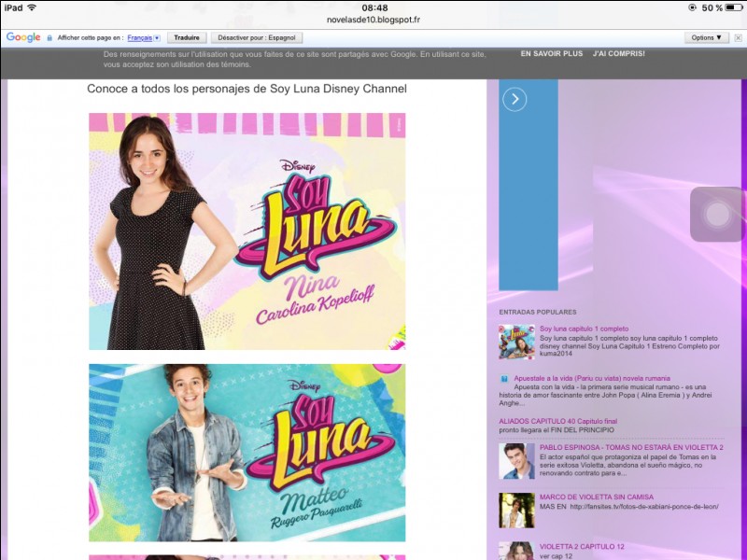This screenshot has width=747, height=560.
Task: Open PABLO ESPINOSA - TOMAS article link
Action: pos(631,447)
